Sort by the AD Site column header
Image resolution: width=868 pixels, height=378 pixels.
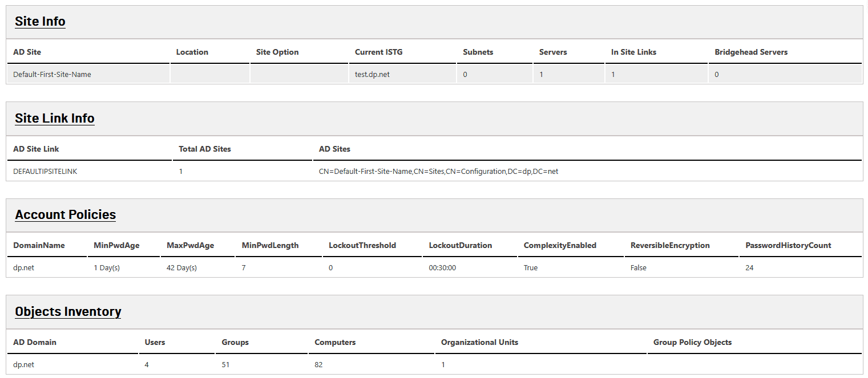pyautogui.click(x=27, y=52)
